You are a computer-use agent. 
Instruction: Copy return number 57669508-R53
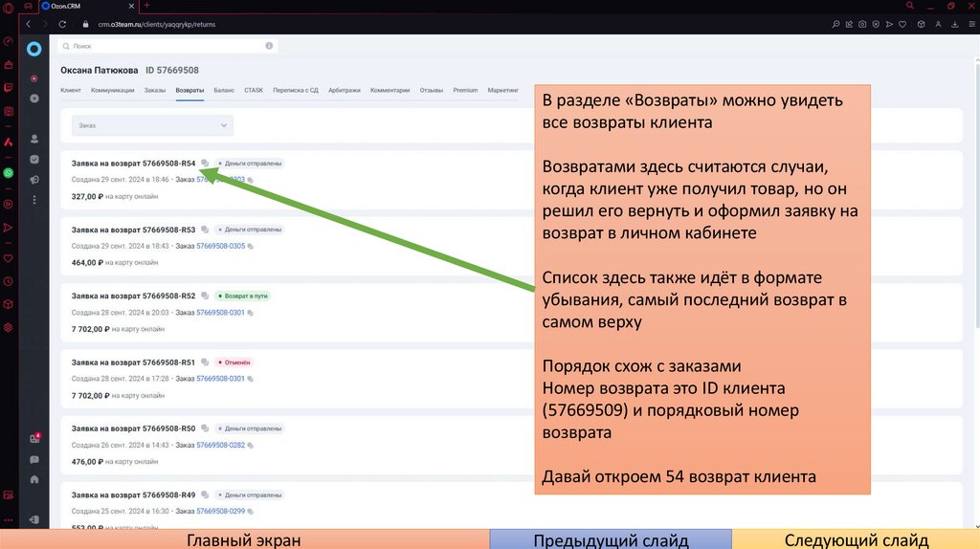coord(205,230)
